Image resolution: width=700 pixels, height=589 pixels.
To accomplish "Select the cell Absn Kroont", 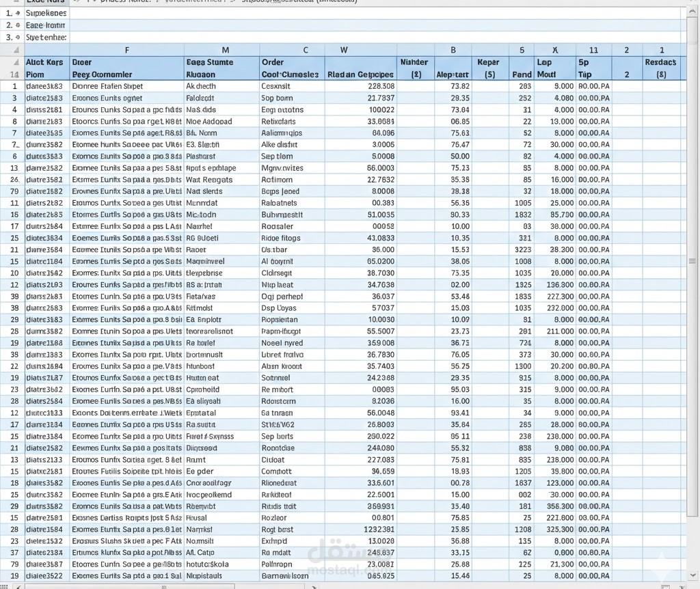I will point(292,366).
